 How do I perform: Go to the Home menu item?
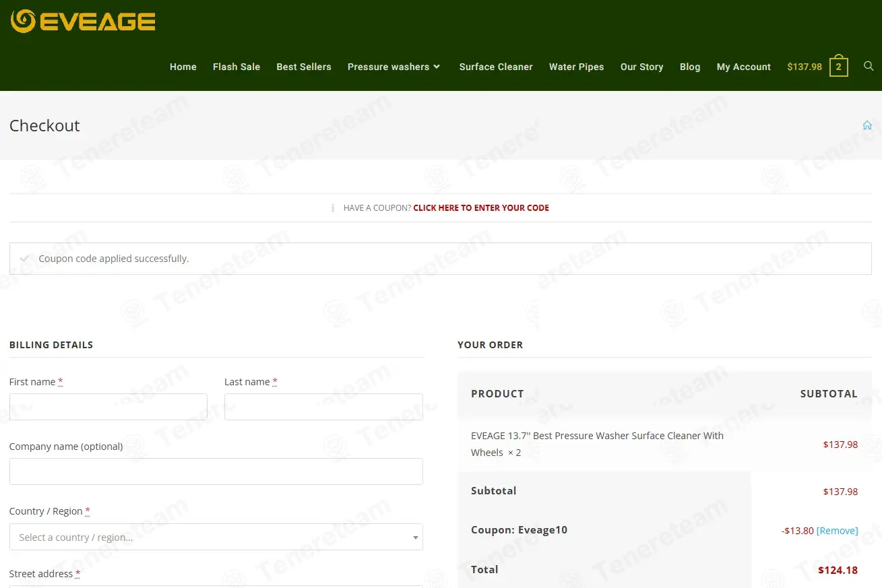click(183, 67)
